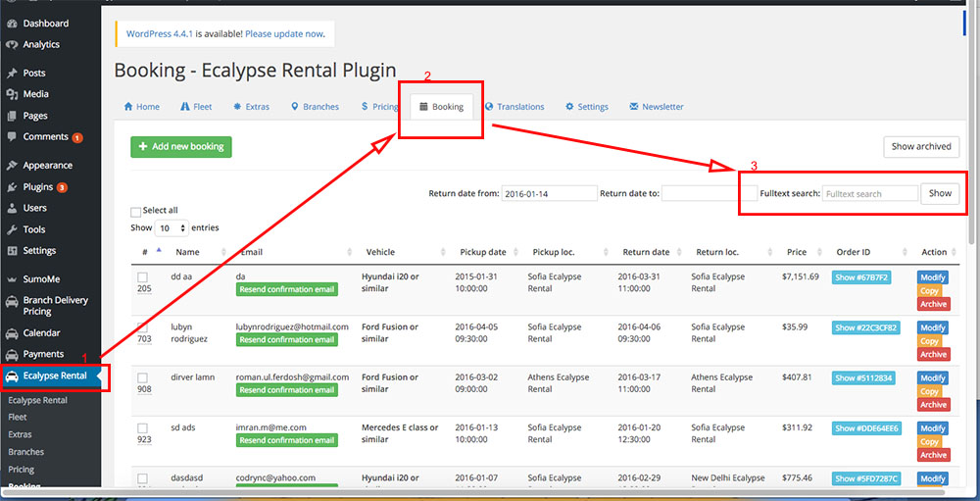The height and width of the screenshot is (501, 980).
Task: Click the Posts pin icon
Action: coord(11,74)
